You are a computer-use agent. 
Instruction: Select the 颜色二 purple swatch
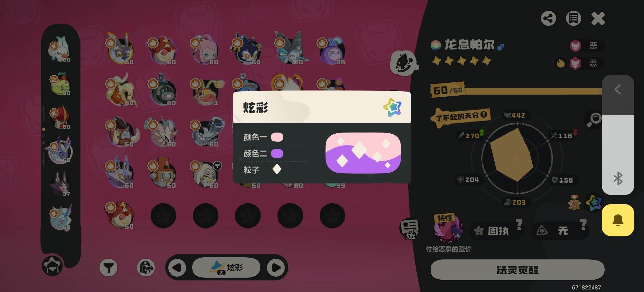277,154
